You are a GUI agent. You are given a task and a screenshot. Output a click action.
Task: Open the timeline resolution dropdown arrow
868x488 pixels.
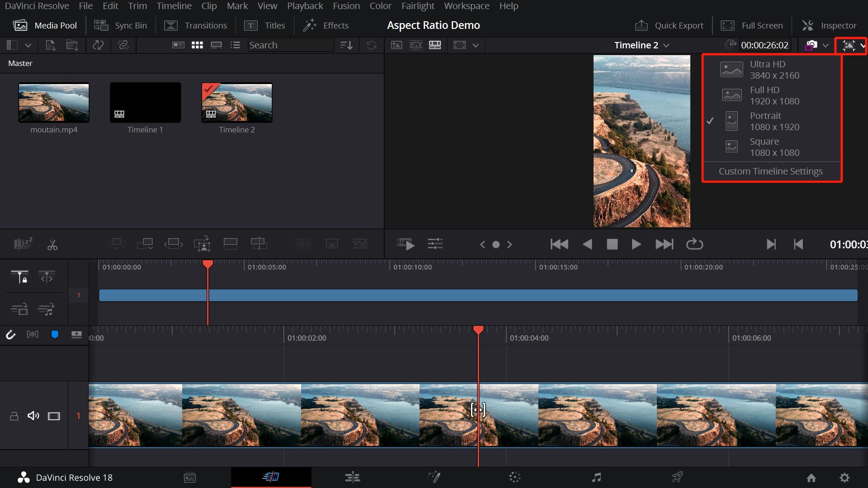pos(863,45)
